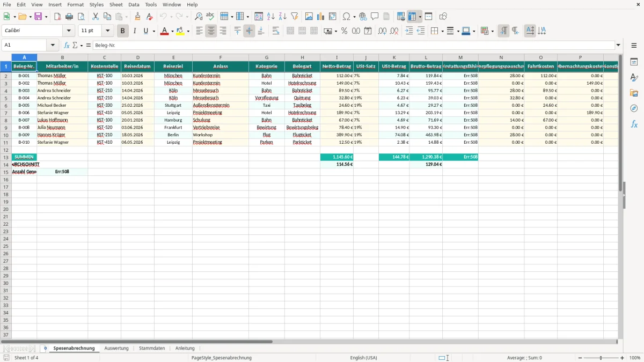Toggle Right-To-Left text direction

coord(515,31)
